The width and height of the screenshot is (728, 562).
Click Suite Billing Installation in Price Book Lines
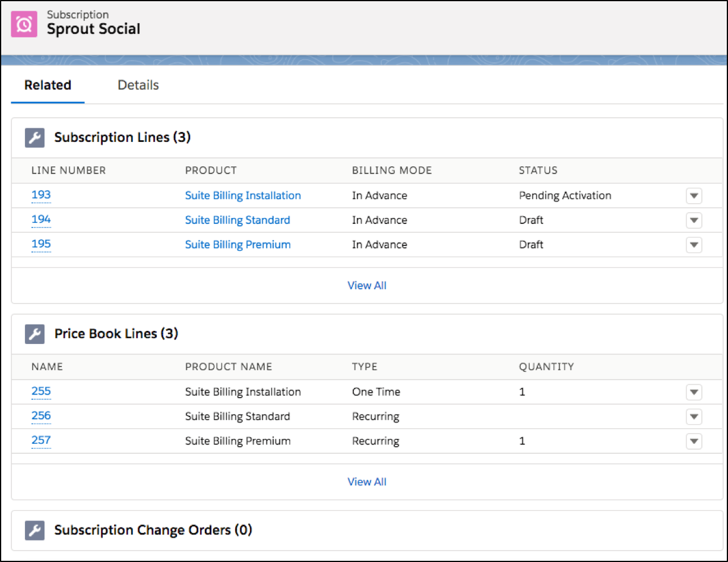243,392
